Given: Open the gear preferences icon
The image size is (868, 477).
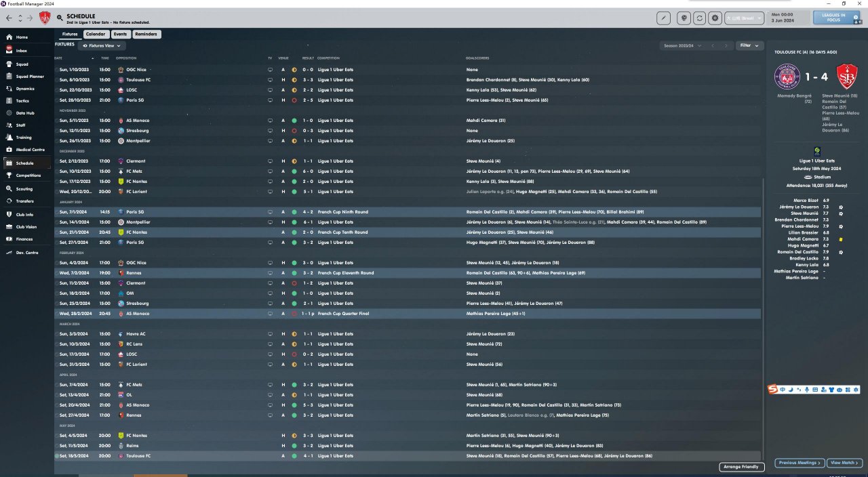Looking at the screenshot, I should pos(715,18).
